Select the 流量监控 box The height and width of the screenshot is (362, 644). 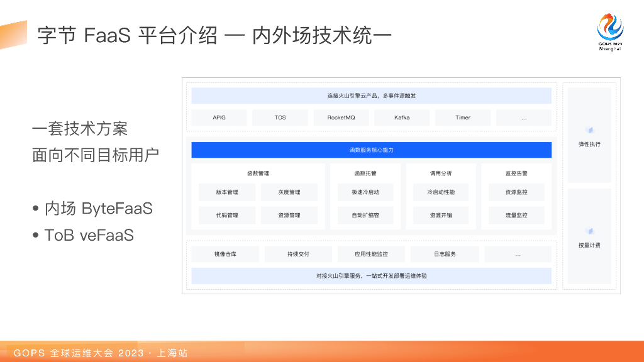(516, 215)
